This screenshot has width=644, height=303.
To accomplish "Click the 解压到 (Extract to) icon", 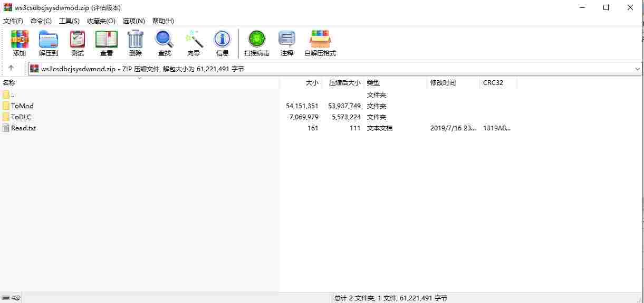I will pos(49,39).
